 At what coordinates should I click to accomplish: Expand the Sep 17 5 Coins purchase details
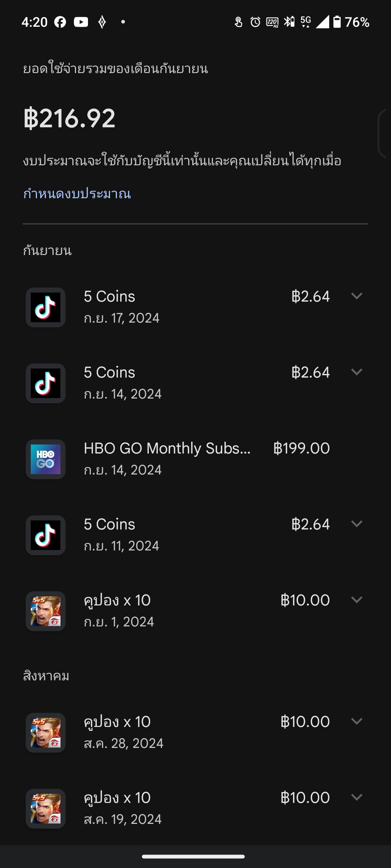click(357, 296)
